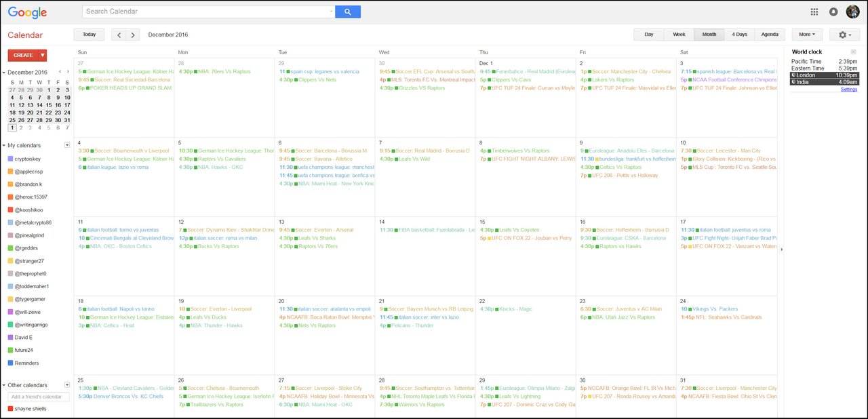Image resolution: width=868 pixels, height=419 pixels.
Task: Switch to Day view
Action: (649, 35)
